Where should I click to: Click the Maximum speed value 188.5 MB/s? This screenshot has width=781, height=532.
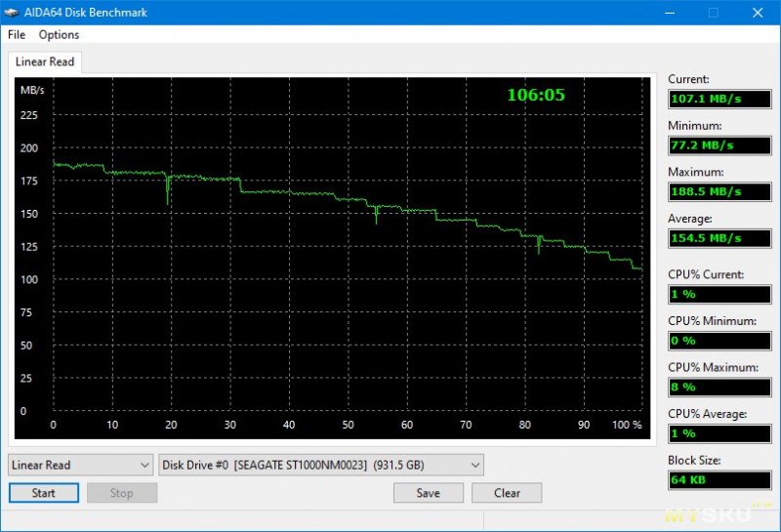pyautogui.click(x=719, y=191)
